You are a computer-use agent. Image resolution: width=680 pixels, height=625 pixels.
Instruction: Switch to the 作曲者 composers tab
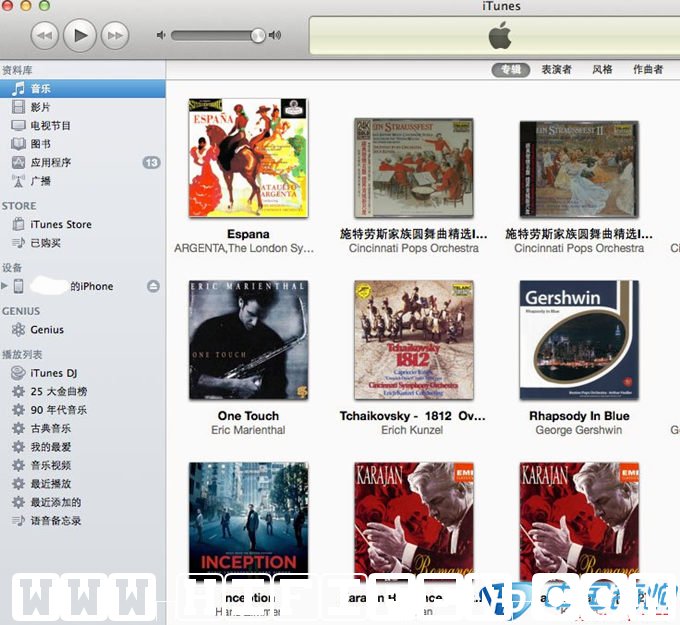pos(648,69)
